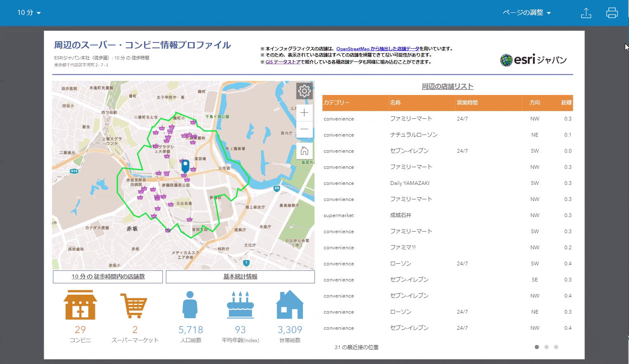Sort the list by 名称 column header
Screen dimensions: 629x364
click(x=395, y=102)
